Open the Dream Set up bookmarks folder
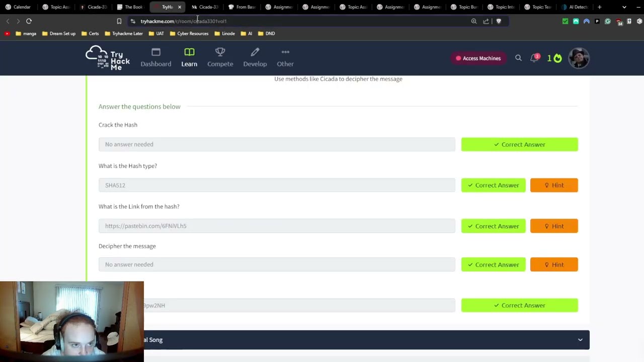The image size is (644, 362). tap(59, 34)
